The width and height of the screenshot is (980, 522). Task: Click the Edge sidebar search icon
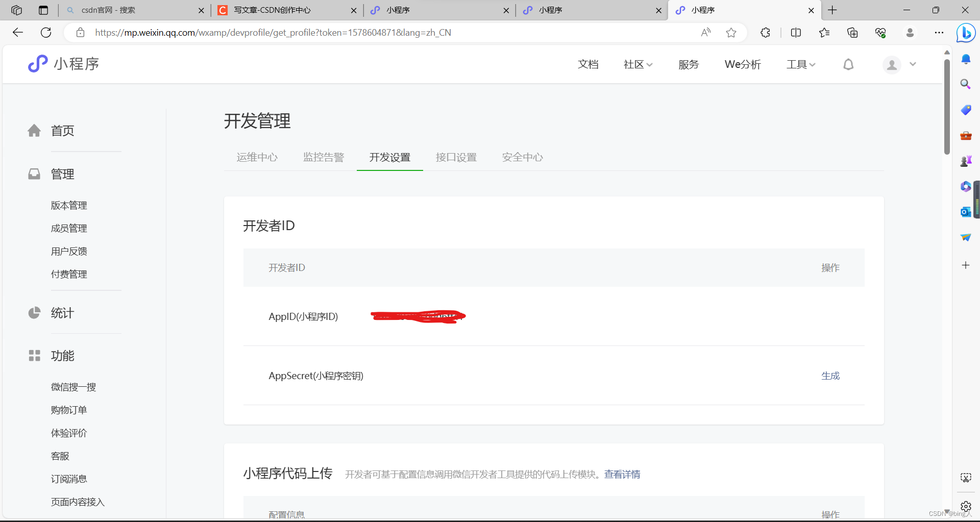966,84
